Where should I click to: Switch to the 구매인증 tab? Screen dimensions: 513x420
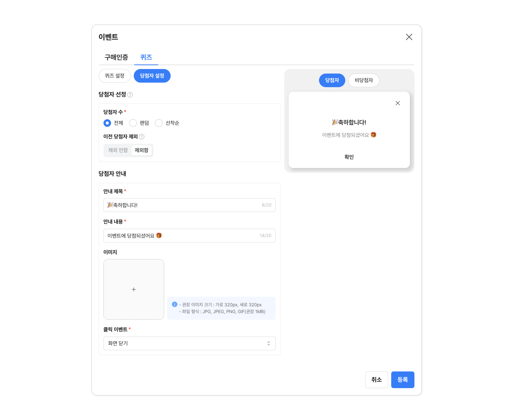pyautogui.click(x=116, y=57)
